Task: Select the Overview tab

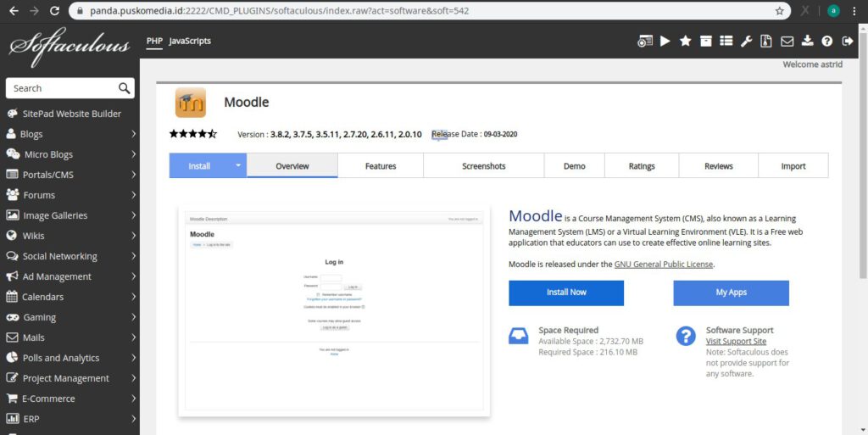Action: pyautogui.click(x=292, y=165)
